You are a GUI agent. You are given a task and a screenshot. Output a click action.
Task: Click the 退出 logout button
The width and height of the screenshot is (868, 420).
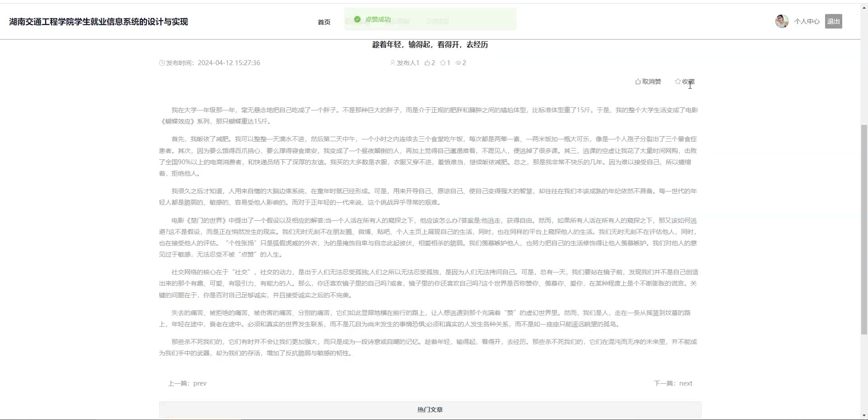[833, 21]
